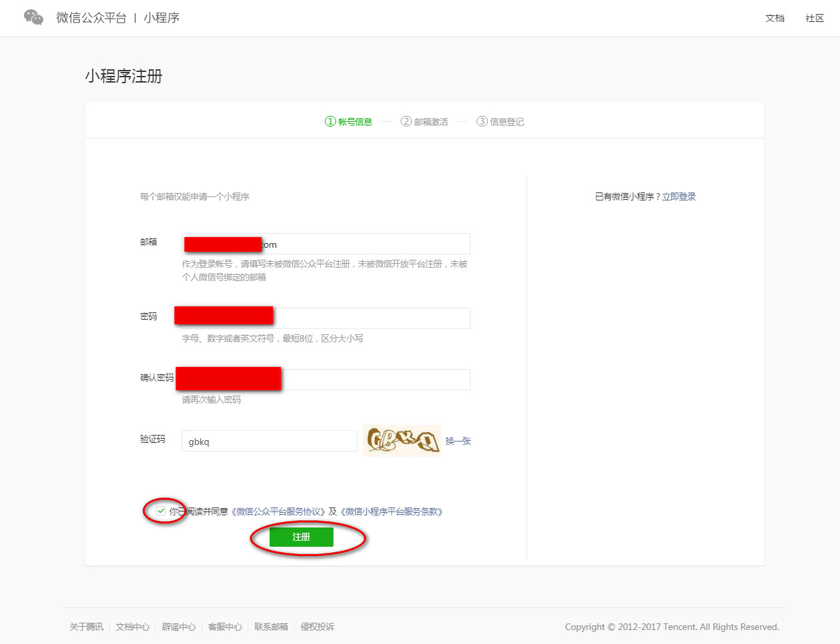This screenshot has width=840, height=644.
Task: Open 微信小程序平台服务条款 terms
Action: click(x=392, y=511)
